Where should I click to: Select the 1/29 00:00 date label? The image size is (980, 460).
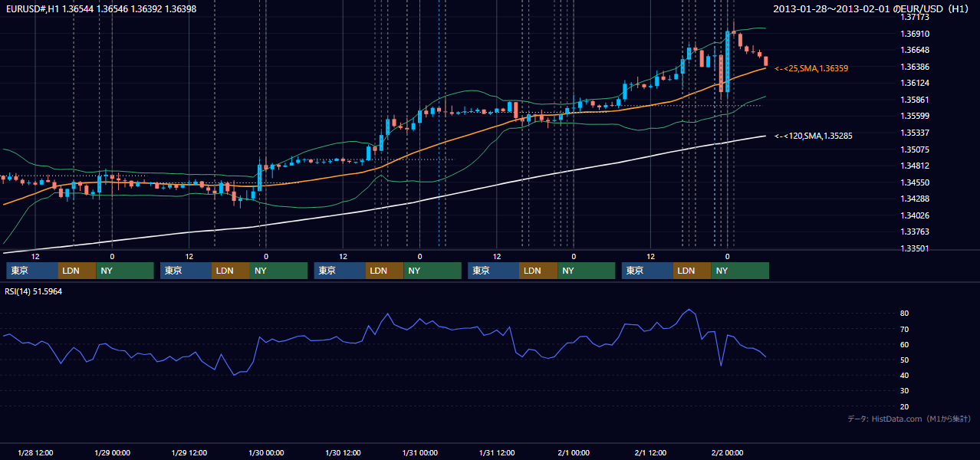pyautogui.click(x=112, y=452)
